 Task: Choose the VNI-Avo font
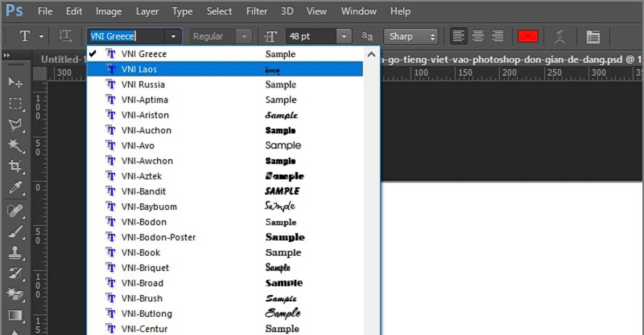click(225, 146)
